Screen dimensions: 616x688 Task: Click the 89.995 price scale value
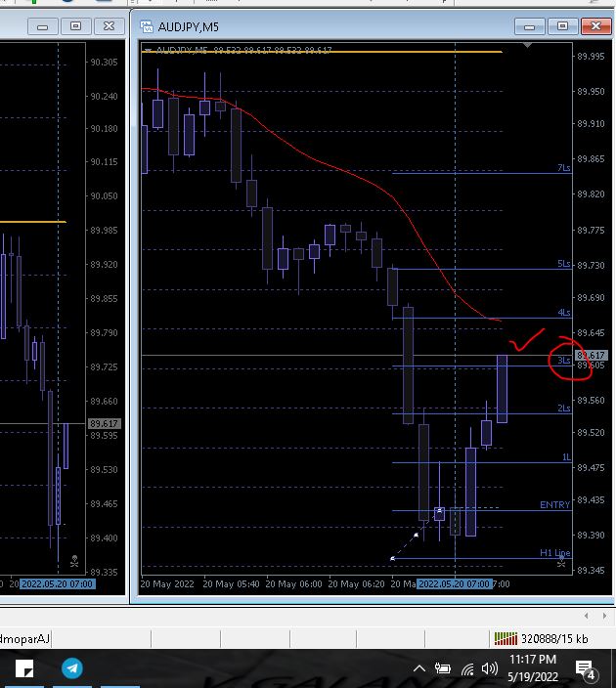[591, 56]
